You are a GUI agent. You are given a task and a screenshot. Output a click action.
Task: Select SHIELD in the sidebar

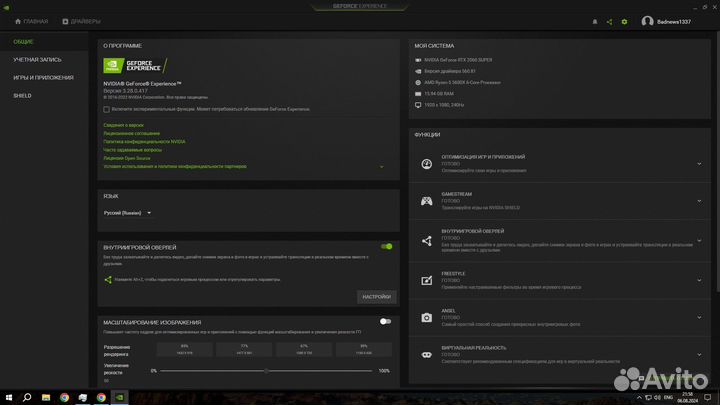[x=22, y=96]
